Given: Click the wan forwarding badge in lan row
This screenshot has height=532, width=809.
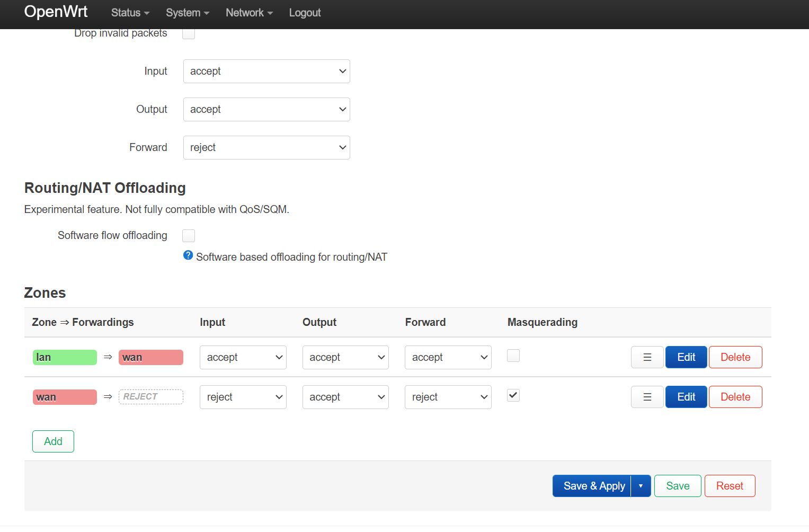Looking at the screenshot, I should (x=151, y=357).
